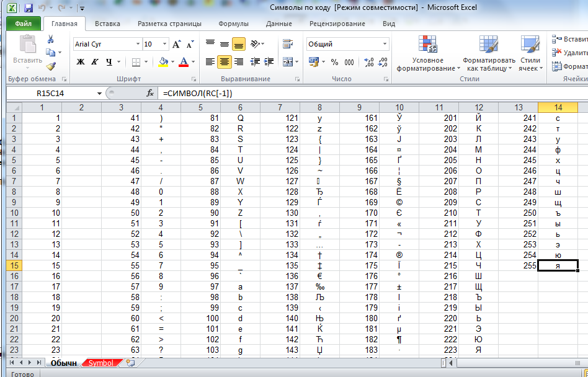Insert a new worksheet tab
Screen dimensions: 588x377
pos(130,363)
